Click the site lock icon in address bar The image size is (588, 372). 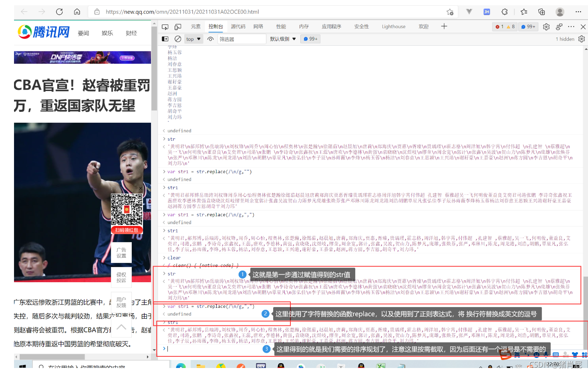97,12
